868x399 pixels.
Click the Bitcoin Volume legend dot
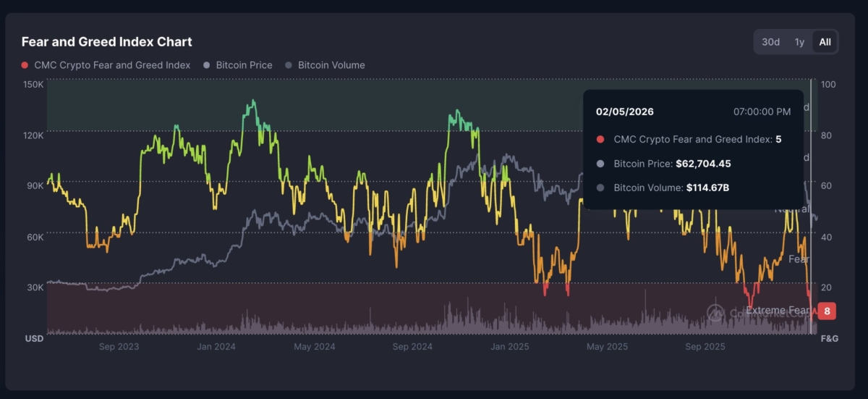click(x=289, y=65)
